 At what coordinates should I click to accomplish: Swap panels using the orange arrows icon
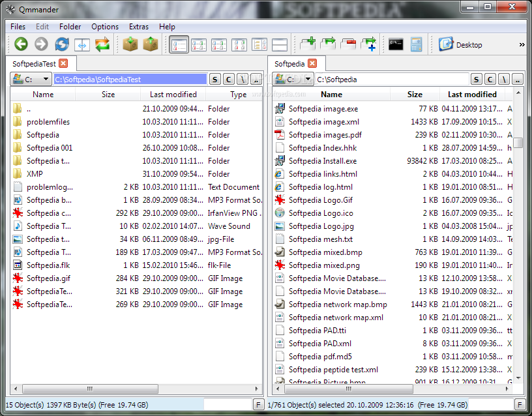click(102, 44)
